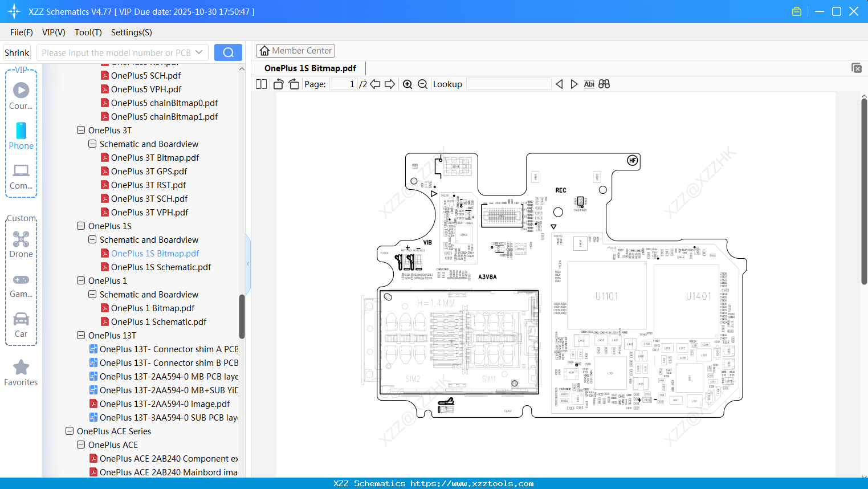The height and width of the screenshot is (489, 868).
Task: Open the Game console category
Action: [x=21, y=285]
